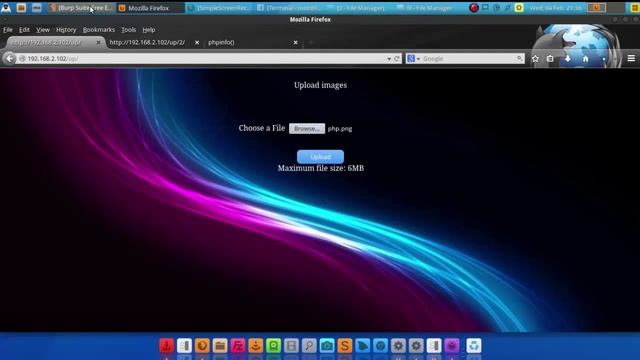Launch VLC from the dock
640x360 pixels.
(x=256, y=346)
